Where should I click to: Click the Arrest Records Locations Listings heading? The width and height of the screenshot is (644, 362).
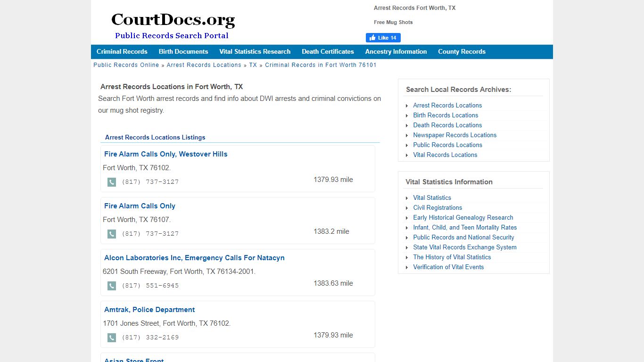155,138
